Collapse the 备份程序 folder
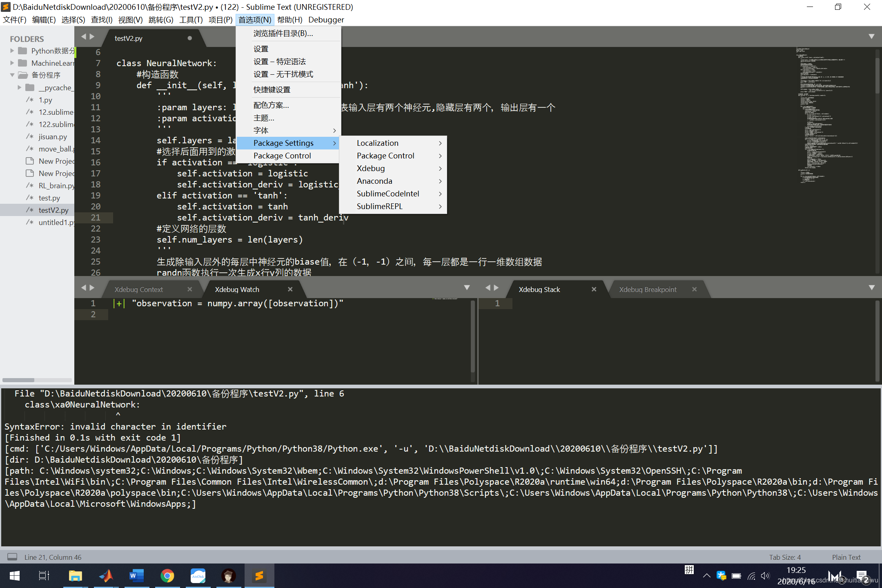Screen dimensions: 882x588 click(x=12, y=75)
